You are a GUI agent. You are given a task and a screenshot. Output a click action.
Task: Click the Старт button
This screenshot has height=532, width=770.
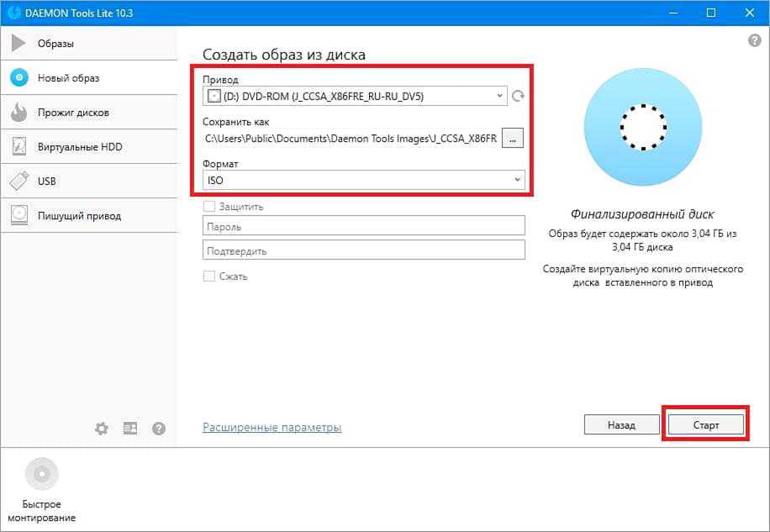point(705,424)
